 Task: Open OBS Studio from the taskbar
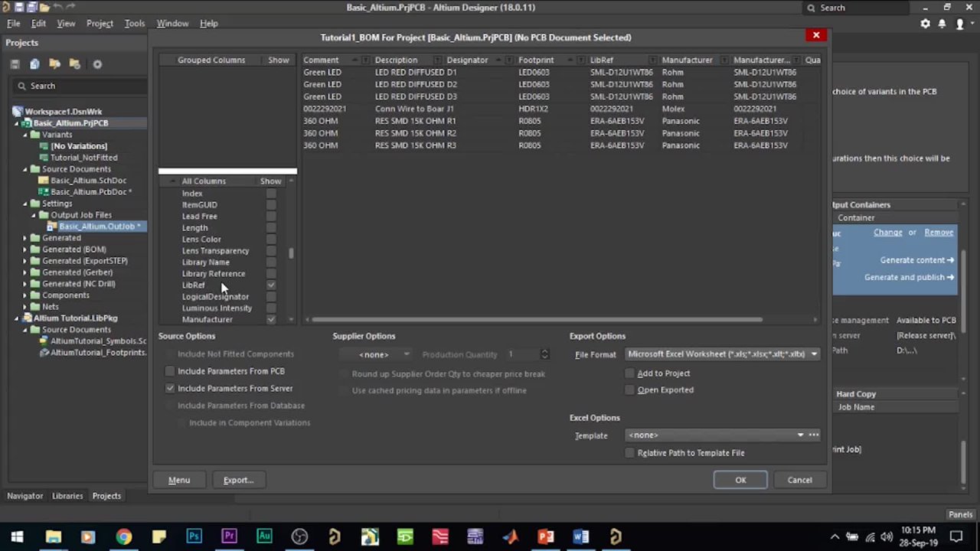(299, 536)
